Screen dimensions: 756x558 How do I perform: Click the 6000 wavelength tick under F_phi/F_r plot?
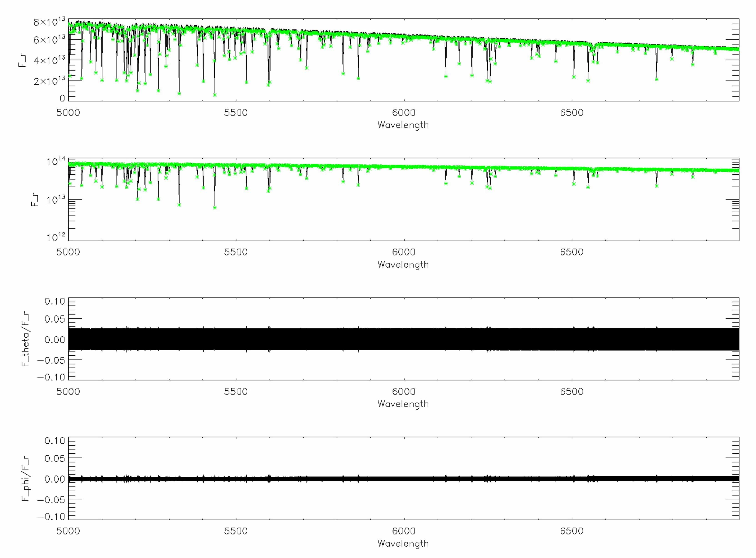(404, 531)
